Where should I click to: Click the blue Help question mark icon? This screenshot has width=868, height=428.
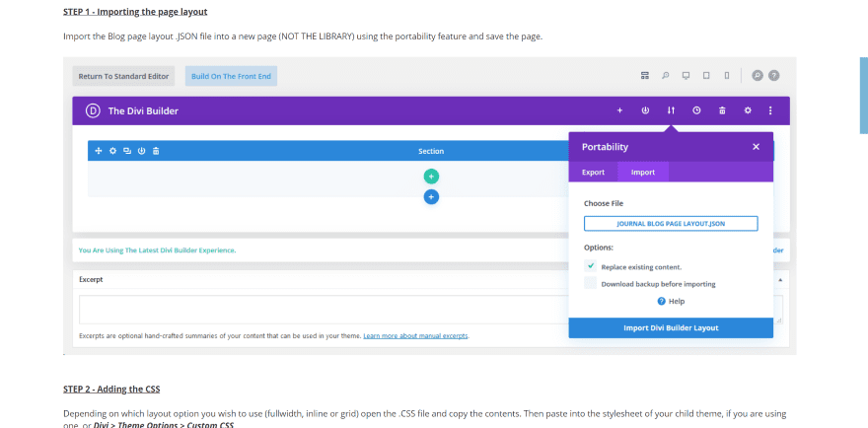661,301
